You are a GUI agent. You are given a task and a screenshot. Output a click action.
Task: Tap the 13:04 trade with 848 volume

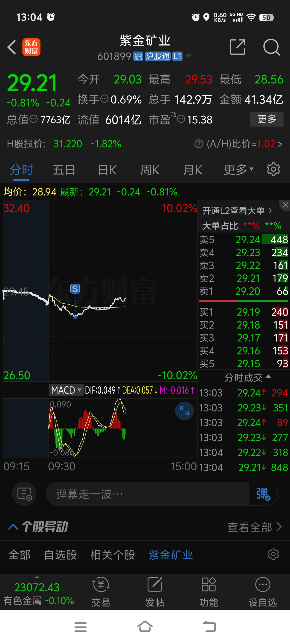click(244, 467)
